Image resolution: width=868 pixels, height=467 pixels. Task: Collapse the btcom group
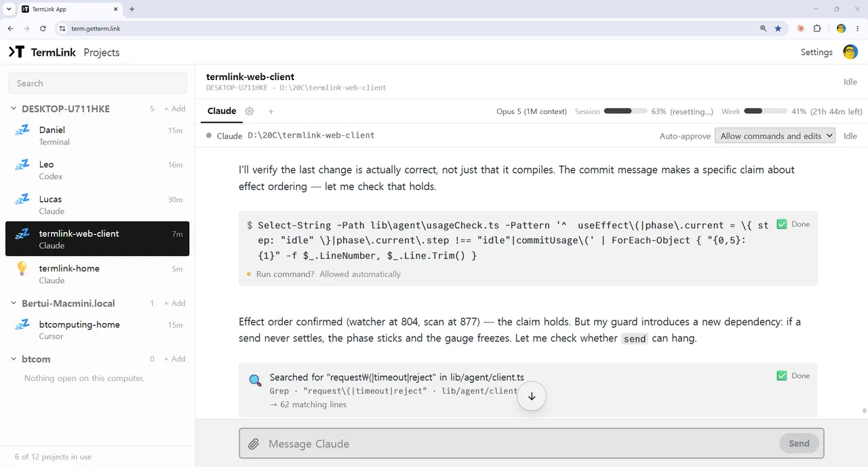pos(14,359)
